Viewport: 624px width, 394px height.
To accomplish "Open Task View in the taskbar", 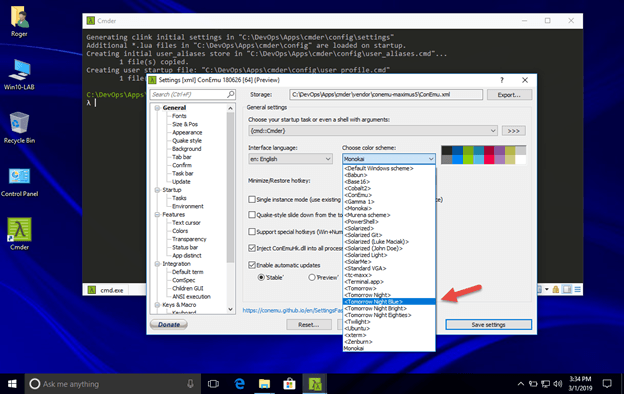I will pos(213,384).
